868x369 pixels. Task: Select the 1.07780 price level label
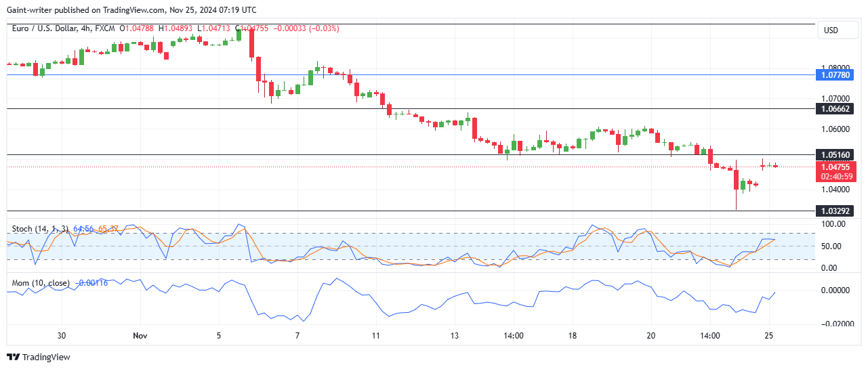point(834,75)
